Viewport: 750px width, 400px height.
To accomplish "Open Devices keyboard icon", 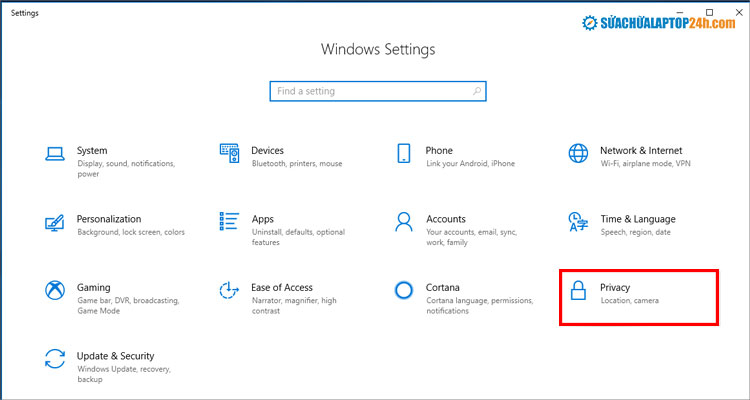I will [x=229, y=153].
